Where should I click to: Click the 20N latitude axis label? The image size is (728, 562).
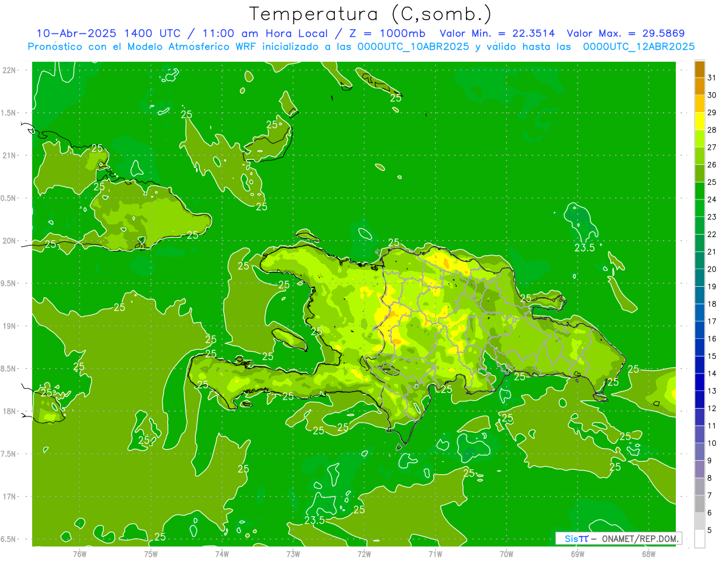point(10,241)
